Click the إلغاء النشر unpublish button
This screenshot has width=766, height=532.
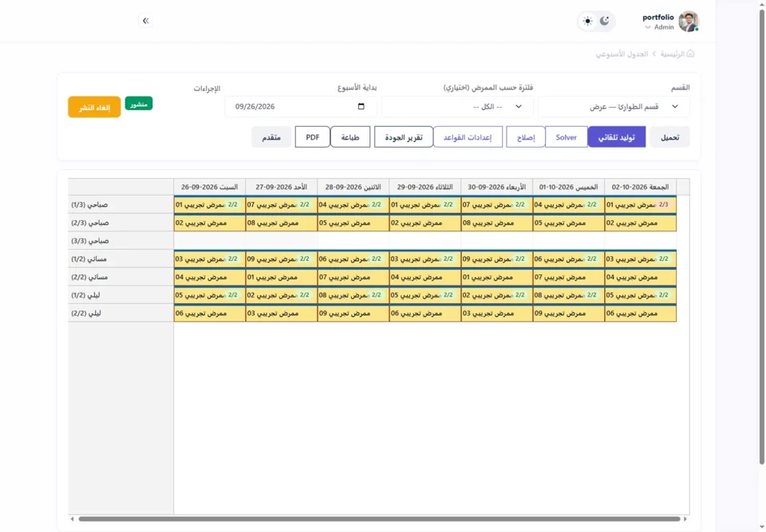point(94,107)
